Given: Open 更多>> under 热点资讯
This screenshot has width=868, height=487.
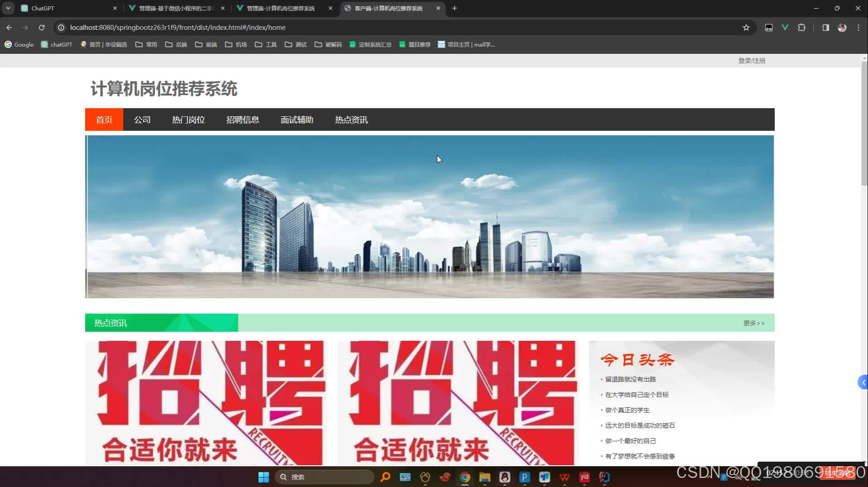Looking at the screenshot, I should [753, 323].
